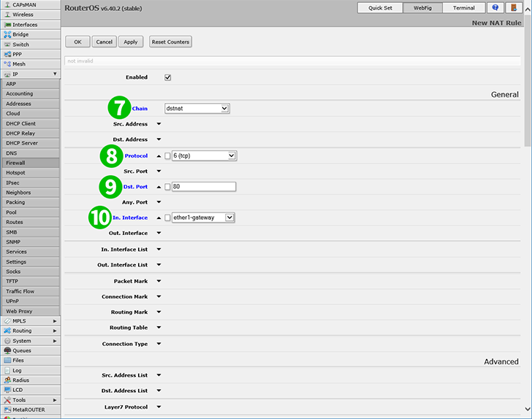The height and width of the screenshot is (419, 532).
Task: Open the Chain dstnat dropdown
Action: point(197,109)
